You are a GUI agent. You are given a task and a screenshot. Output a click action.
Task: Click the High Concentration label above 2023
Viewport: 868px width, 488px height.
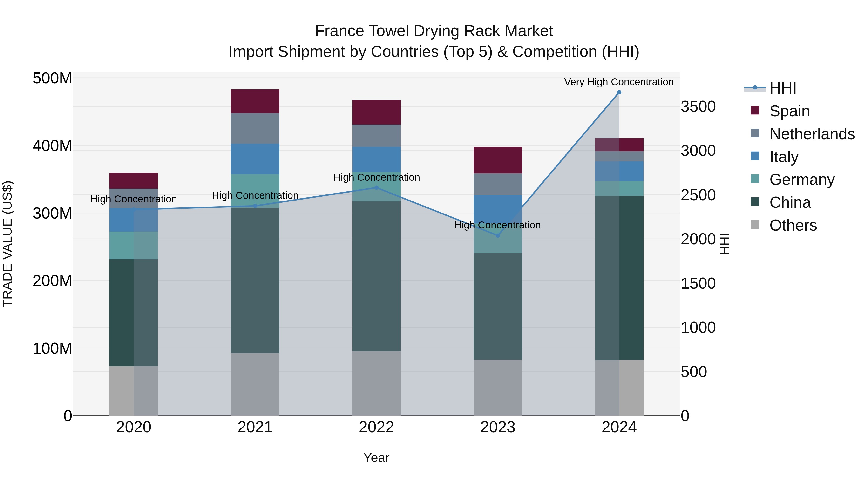pos(497,225)
